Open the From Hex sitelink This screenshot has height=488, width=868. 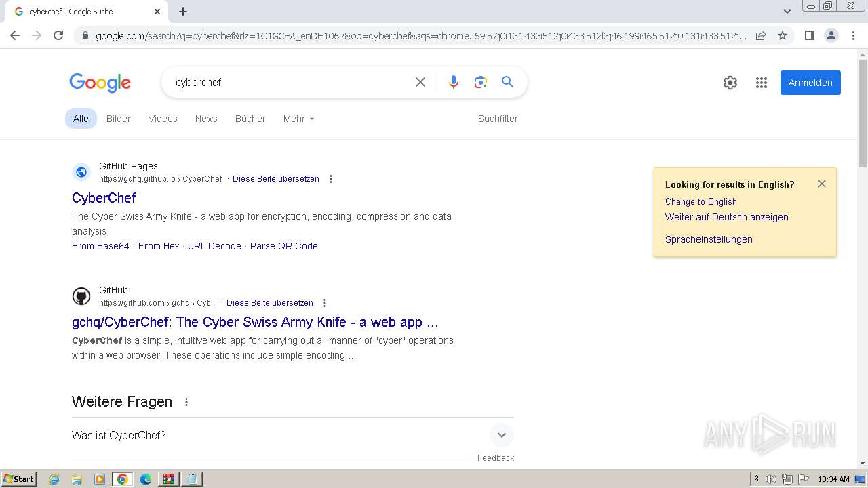pyautogui.click(x=159, y=246)
